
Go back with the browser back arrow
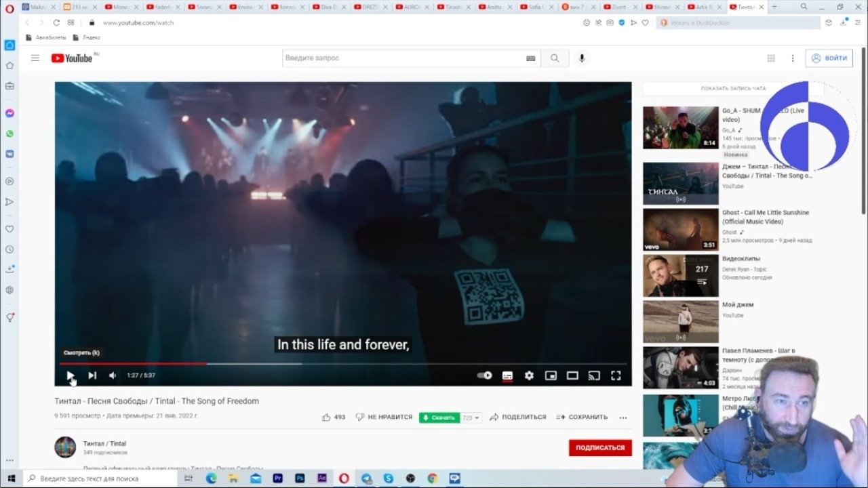pyautogui.click(x=28, y=22)
